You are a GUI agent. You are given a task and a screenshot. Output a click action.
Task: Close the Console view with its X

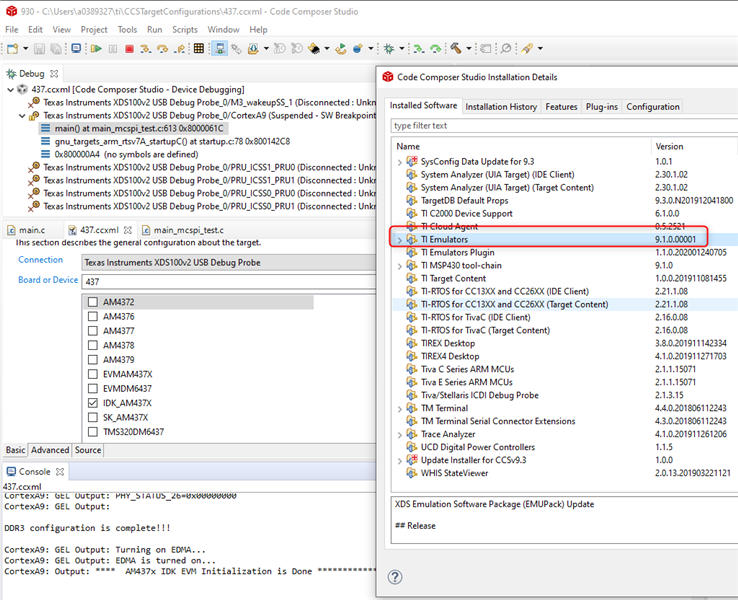(60, 472)
